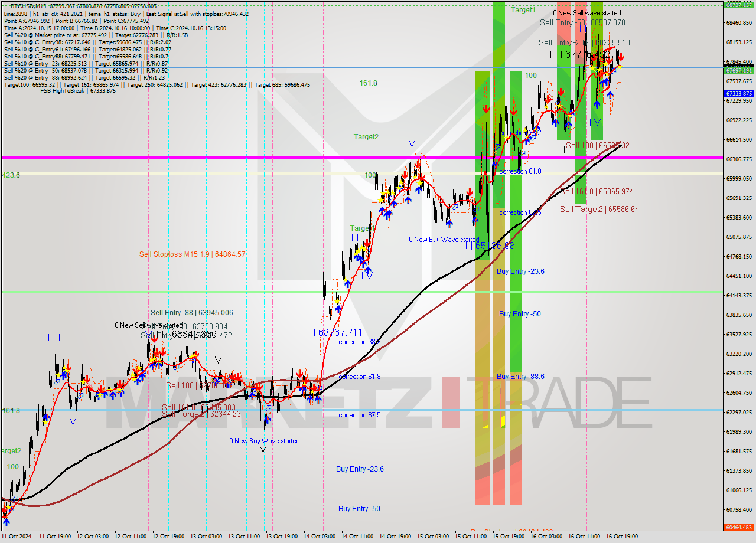Click the 'FSB-HighToBreak | 67333.875' label

pyautogui.click(x=78, y=91)
